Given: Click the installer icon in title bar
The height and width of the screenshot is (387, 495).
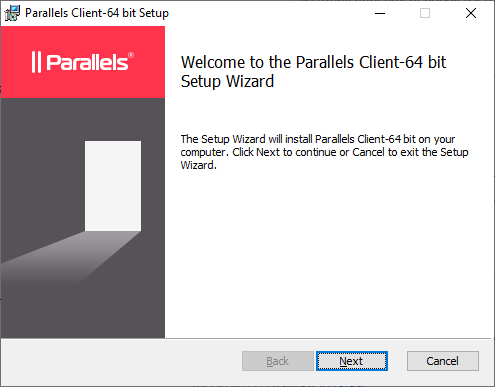Looking at the screenshot, I should coord(12,13).
